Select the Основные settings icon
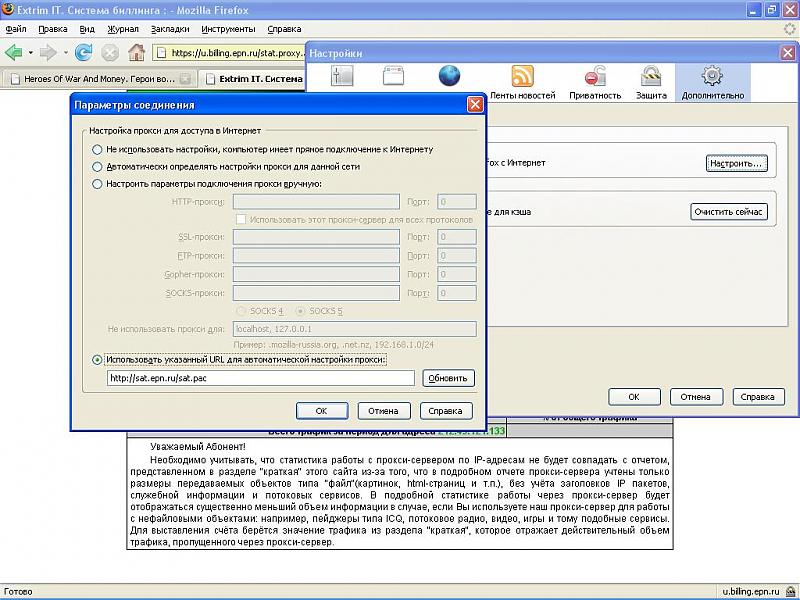Viewport: 800px width, 600px height. (342, 77)
